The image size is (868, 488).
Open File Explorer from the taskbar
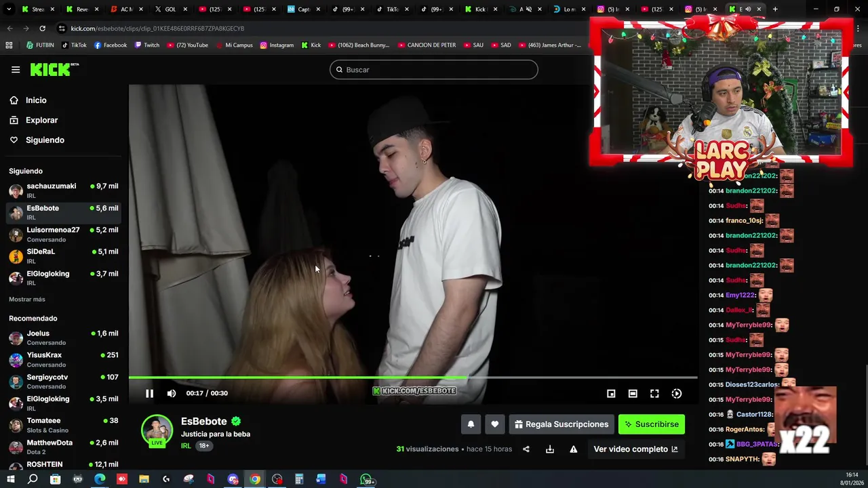coord(144,479)
